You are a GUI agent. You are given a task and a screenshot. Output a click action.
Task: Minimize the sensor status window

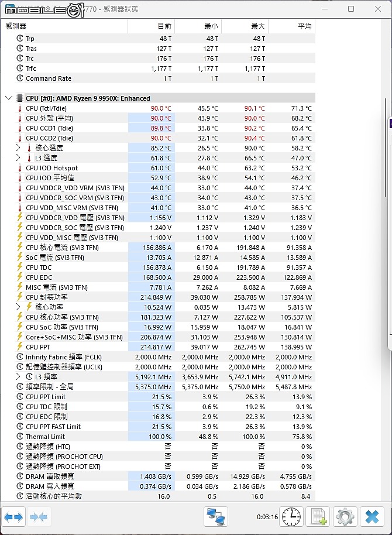pyautogui.click(x=325, y=9)
